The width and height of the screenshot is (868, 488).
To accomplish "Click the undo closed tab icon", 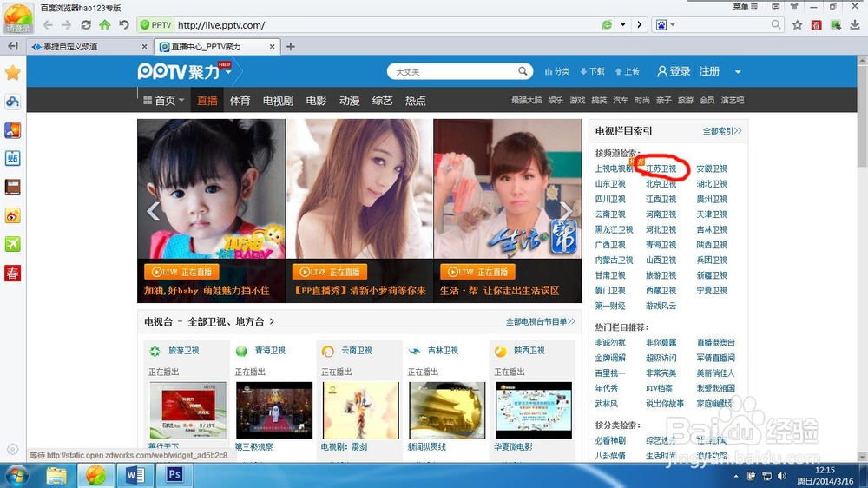I will [123, 25].
